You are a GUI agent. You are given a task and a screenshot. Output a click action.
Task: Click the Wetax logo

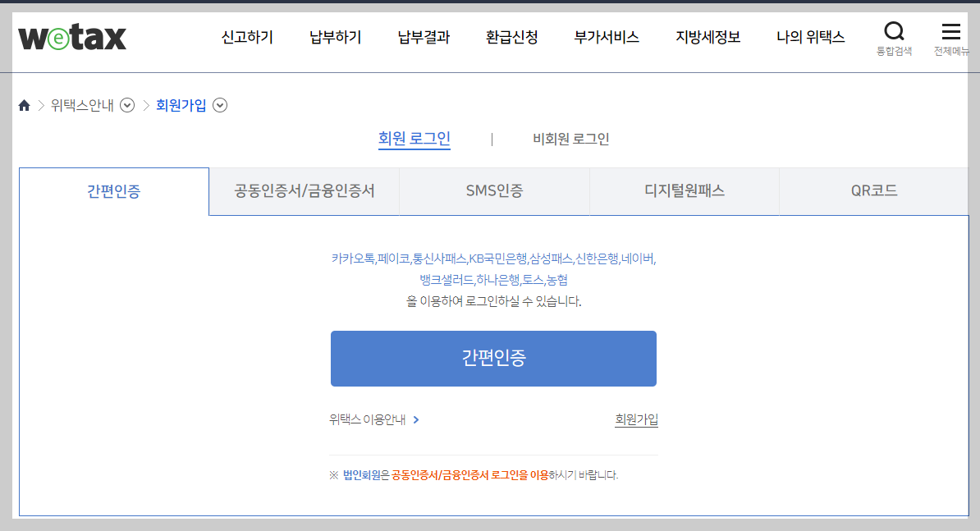tap(71, 36)
